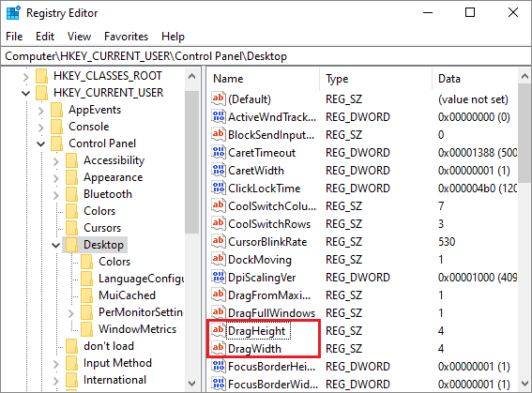Open the Favorites menu
This screenshot has width=532, height=393.
(127, 37)
